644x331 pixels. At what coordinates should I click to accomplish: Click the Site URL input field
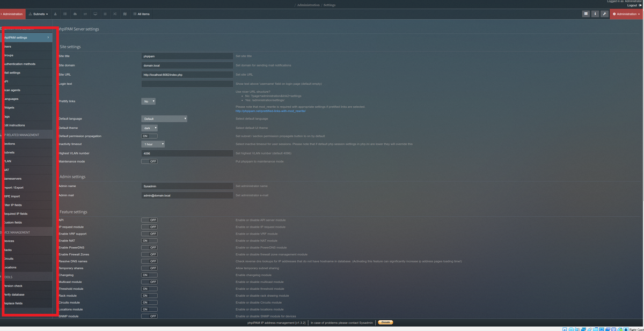coord(187,75)
